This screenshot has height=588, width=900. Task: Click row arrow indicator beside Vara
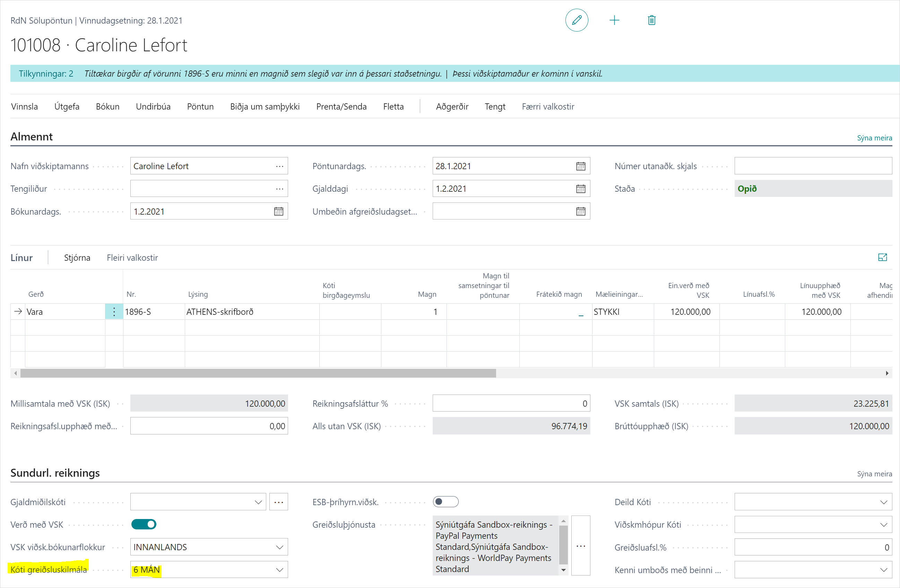tap(18, 312)
